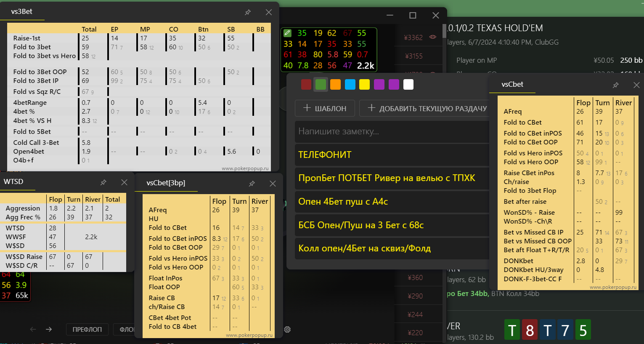Click the green pencil edit icon in HUD
This screenshot has width=644, height=344.
pyautogui.click(x=287, y=33)
